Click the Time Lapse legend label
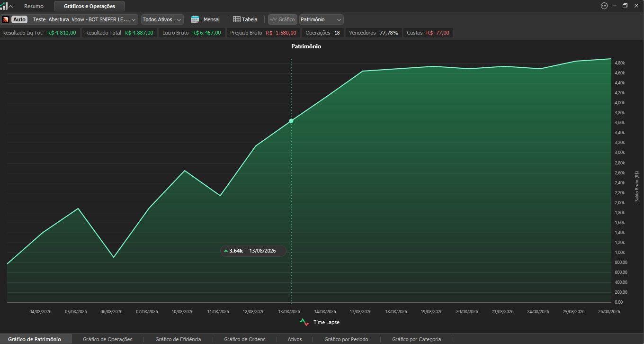This screenshot has width=644, height=344. (x=326, y=322)
